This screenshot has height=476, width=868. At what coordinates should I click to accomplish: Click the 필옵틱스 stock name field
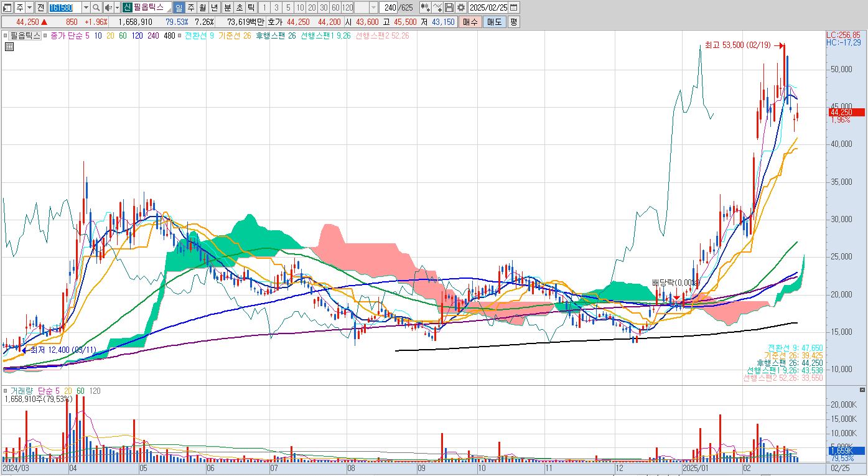click(152, 7)
